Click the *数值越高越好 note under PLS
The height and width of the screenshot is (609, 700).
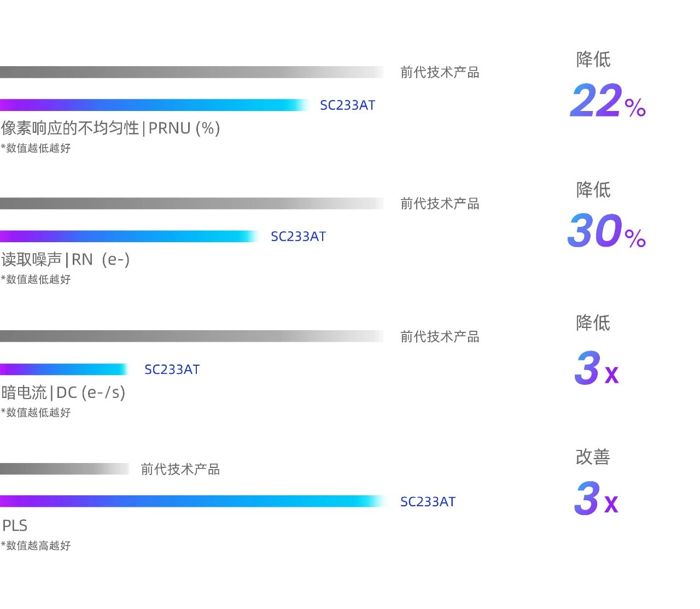(36, 546)
